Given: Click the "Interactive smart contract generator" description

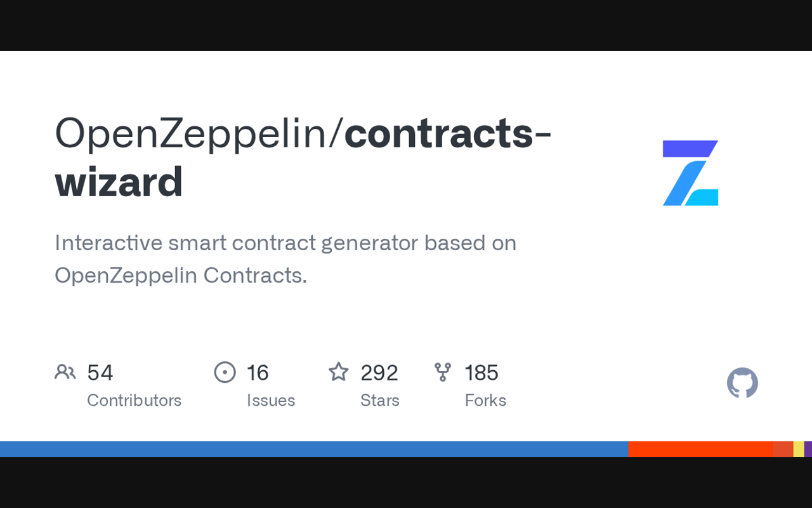Looking at the screenshot, I should [285, 243].
